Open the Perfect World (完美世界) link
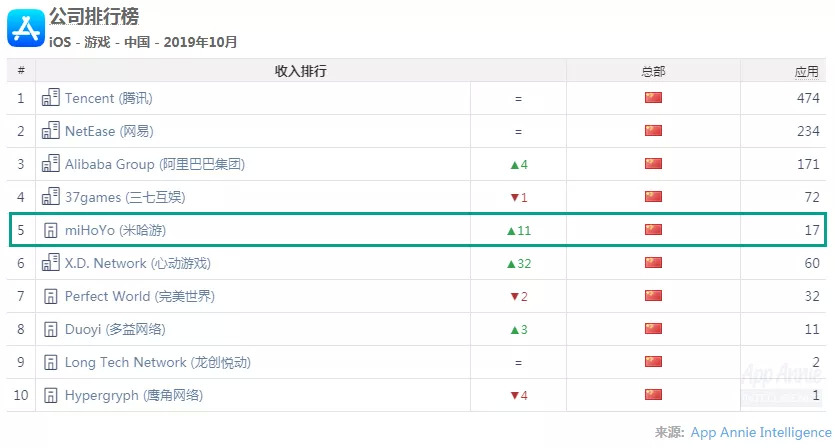Screen dimensions: 835x448 point(139,296)
